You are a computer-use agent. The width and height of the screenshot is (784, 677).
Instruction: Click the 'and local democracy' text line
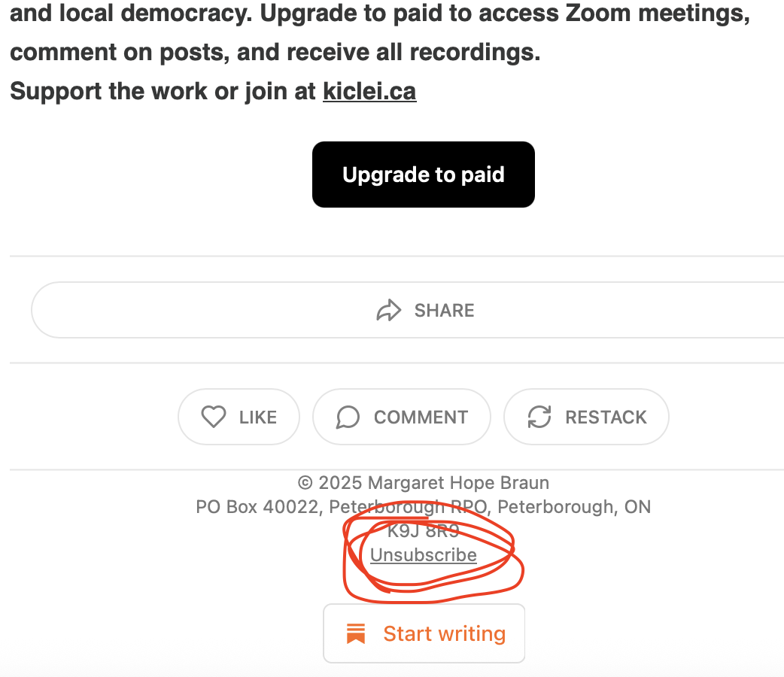(380, 13)
